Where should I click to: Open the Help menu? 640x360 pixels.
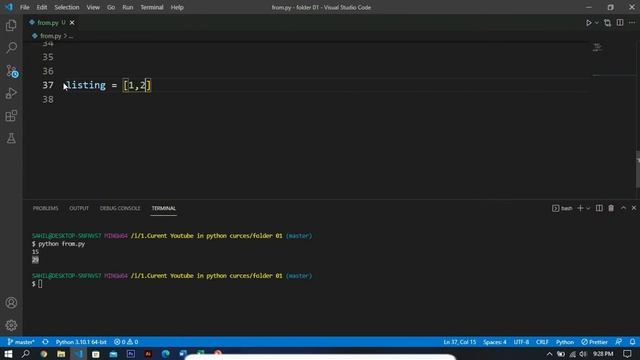[177, 7]
